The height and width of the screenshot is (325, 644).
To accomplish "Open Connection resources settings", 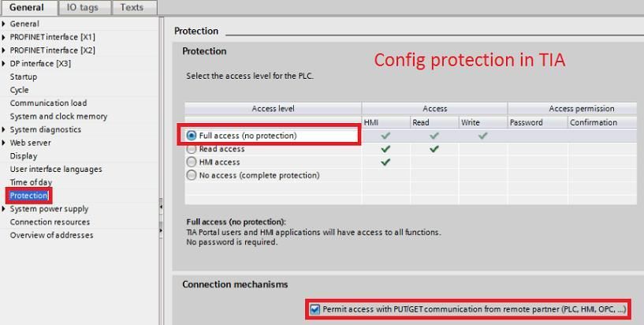I will pos(50,222).
